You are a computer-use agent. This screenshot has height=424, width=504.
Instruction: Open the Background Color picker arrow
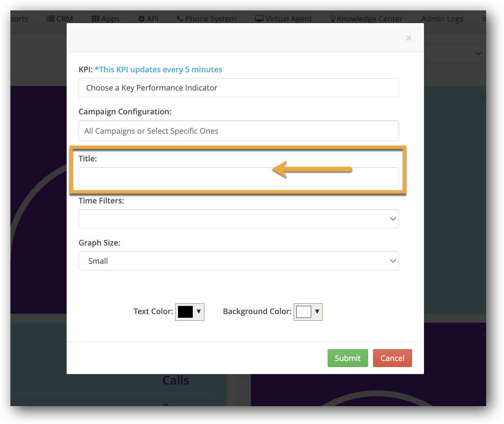click(x=317, y=311)
